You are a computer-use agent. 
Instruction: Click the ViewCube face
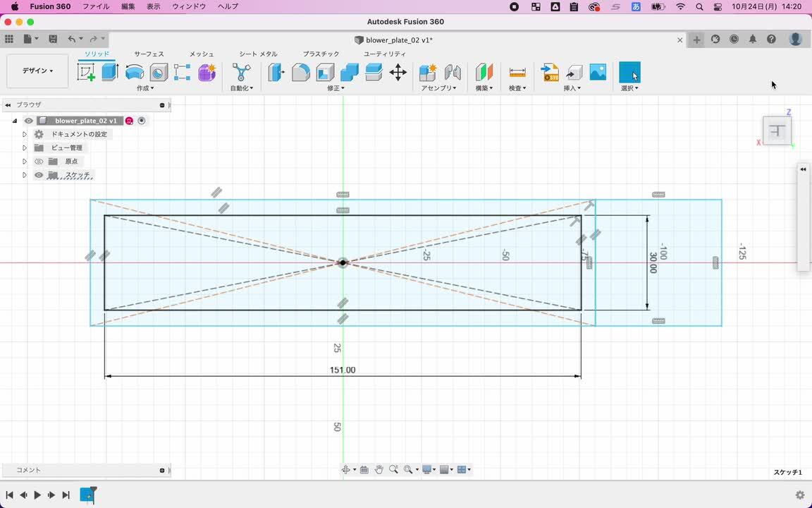777,131
